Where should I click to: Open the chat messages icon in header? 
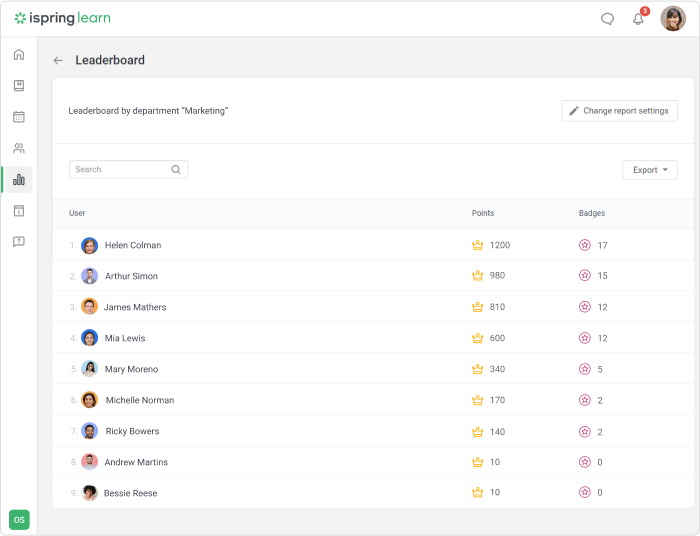pos(607,19)
